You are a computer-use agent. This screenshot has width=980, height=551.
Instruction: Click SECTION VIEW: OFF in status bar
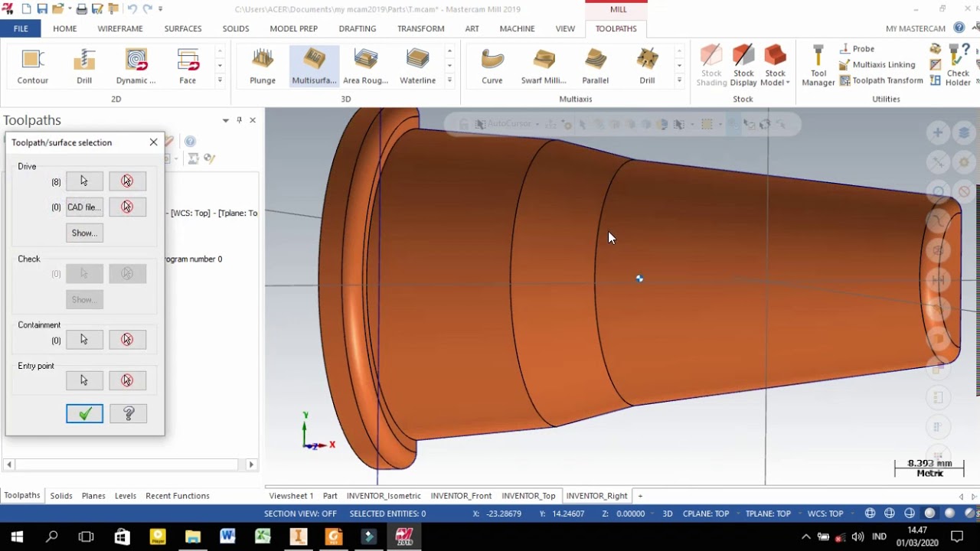(x=300, y=514)
